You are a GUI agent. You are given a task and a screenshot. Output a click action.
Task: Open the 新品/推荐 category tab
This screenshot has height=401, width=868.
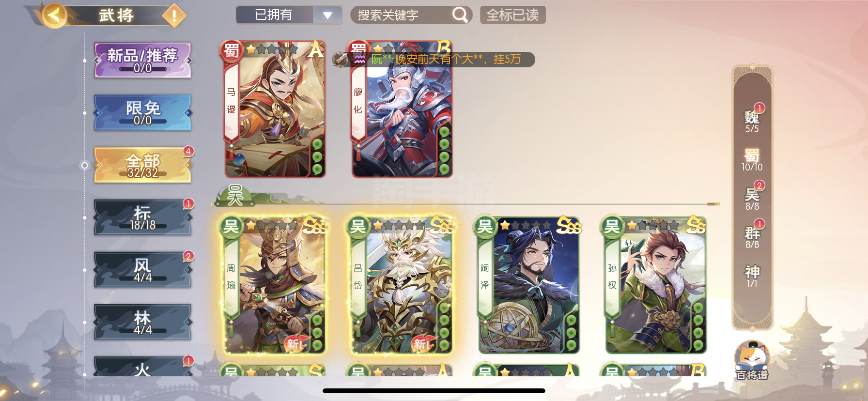(142, 61)
